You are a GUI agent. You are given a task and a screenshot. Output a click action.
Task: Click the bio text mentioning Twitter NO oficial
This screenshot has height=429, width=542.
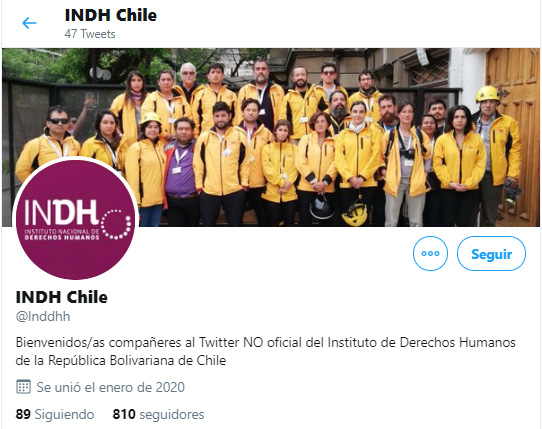[x=265, y=351]
